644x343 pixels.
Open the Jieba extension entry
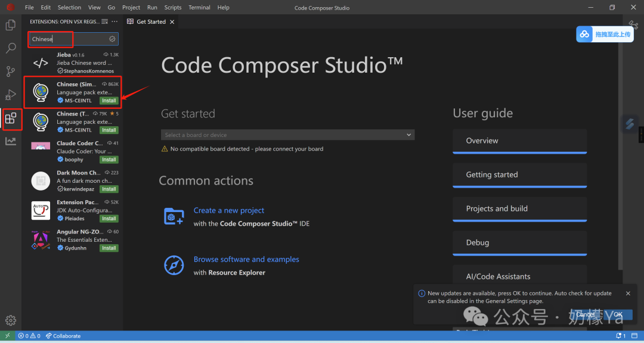click(72, 63)
